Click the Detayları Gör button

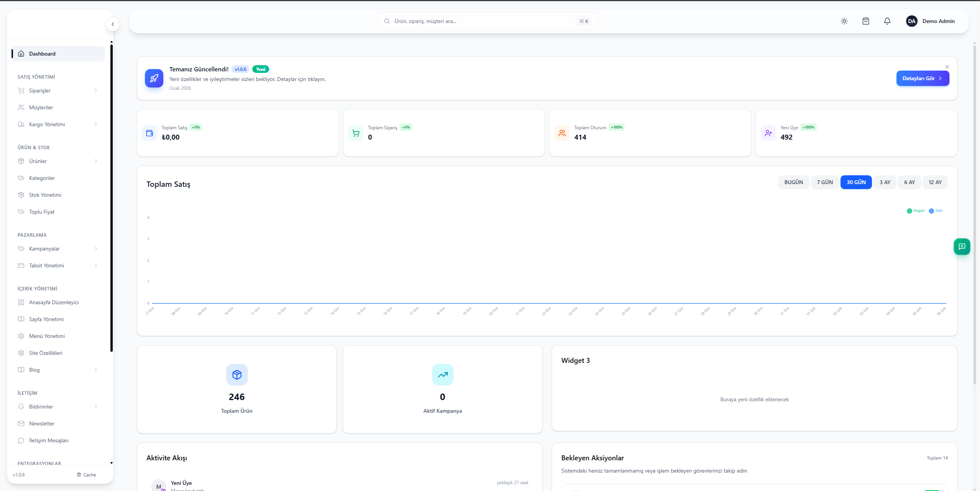coord(922,78)
